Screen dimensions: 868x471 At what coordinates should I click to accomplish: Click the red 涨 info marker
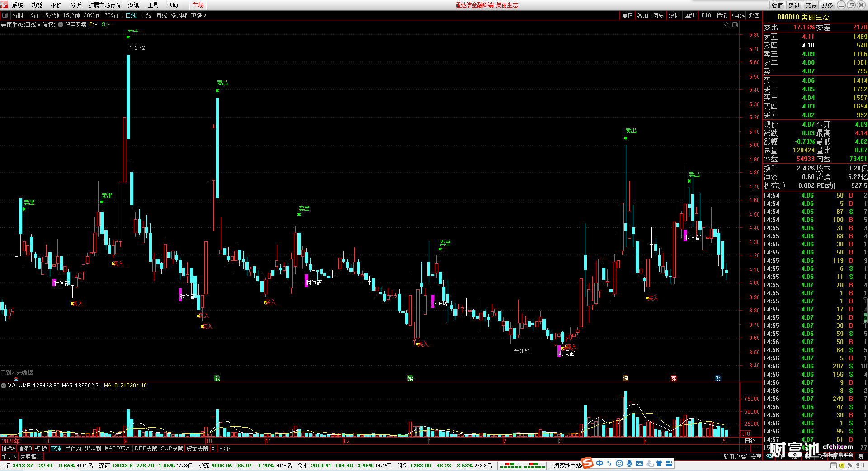point(674,378)
